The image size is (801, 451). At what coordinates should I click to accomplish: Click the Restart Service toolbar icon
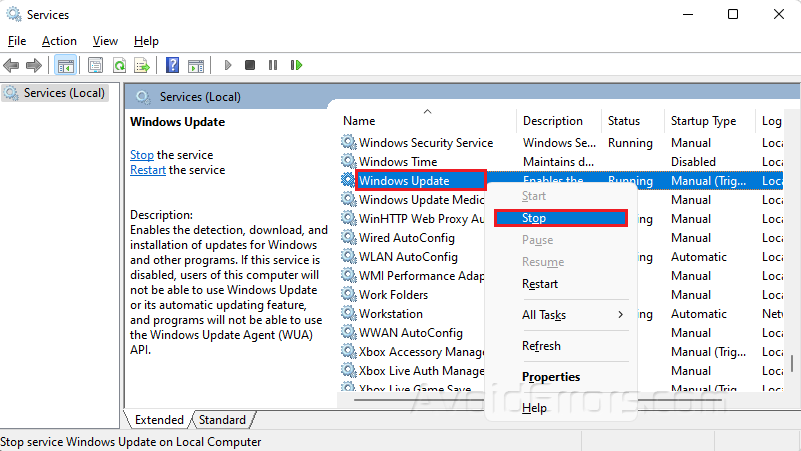(296, 66)
